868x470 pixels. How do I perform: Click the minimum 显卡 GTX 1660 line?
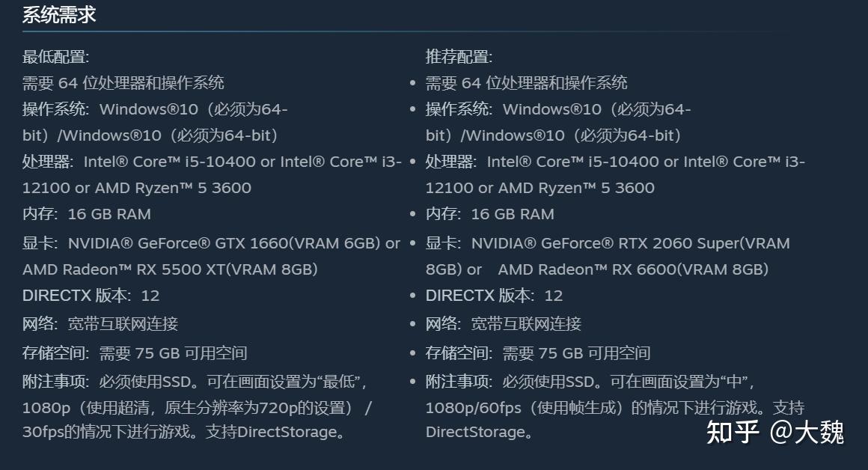pyautogui.click(x=211, y=256)
